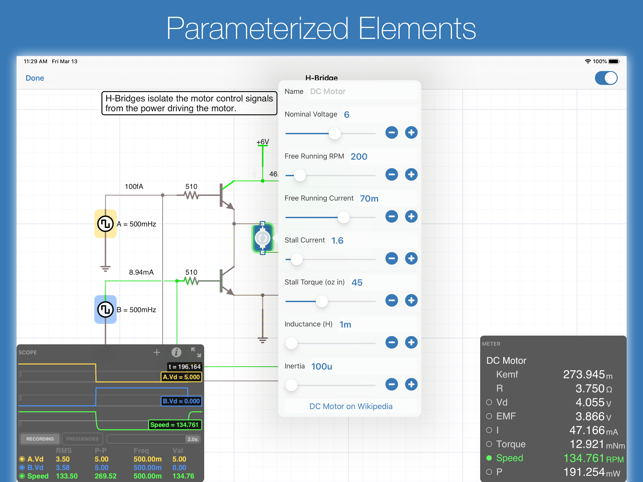
Task: Increase Stall Torque with plus button
Action: click(411, 300)
